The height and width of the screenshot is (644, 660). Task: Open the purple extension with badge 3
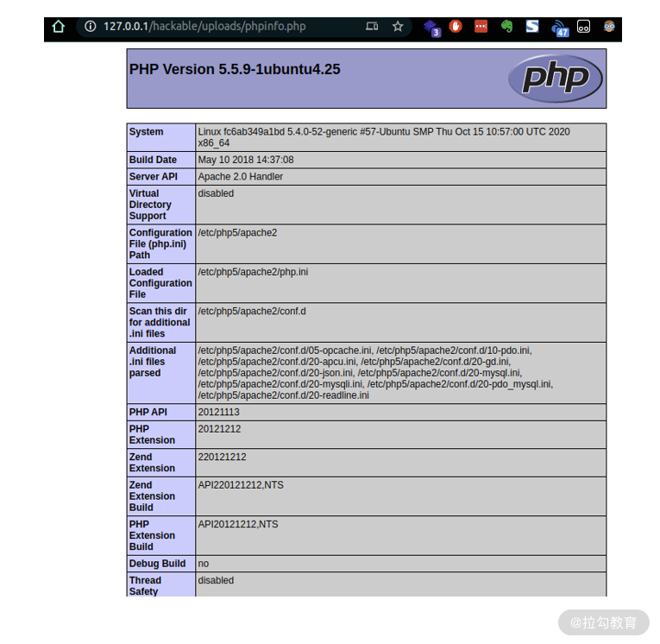pos(432,28)
